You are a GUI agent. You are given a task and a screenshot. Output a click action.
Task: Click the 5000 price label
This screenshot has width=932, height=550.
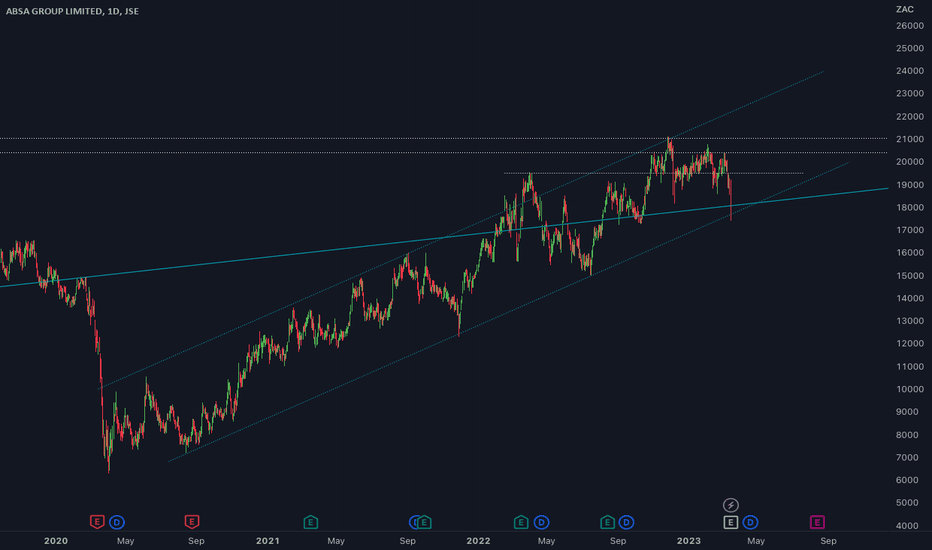click(909, 503)
